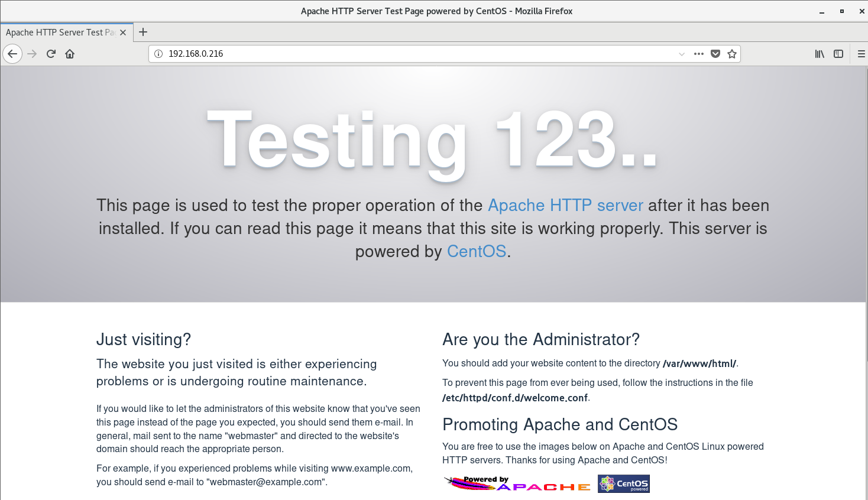Open the Library panel
868x500 pixels.
pyautogui.click(x=820, y=54)
